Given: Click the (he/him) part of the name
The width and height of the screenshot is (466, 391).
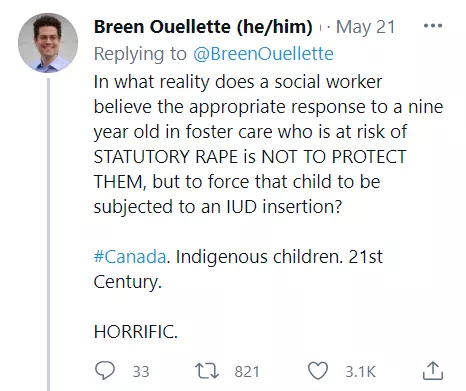Looking at the screenshot, I should pyautogui.click(x=274, y=27).
